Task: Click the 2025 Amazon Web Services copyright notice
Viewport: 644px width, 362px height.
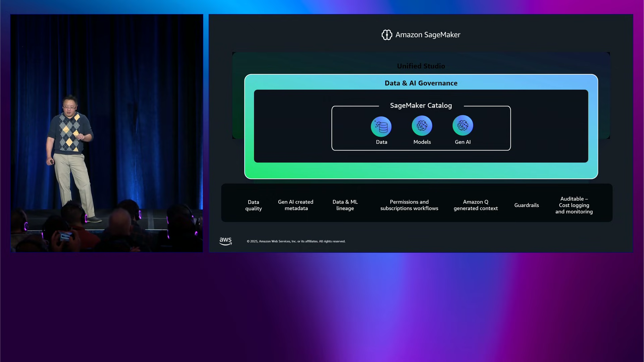Action: tap(296, 241)
